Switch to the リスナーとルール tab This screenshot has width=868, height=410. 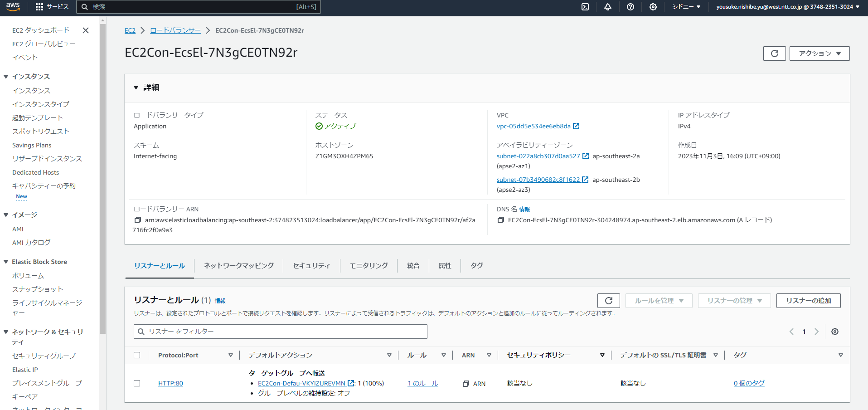coord(160,266)
